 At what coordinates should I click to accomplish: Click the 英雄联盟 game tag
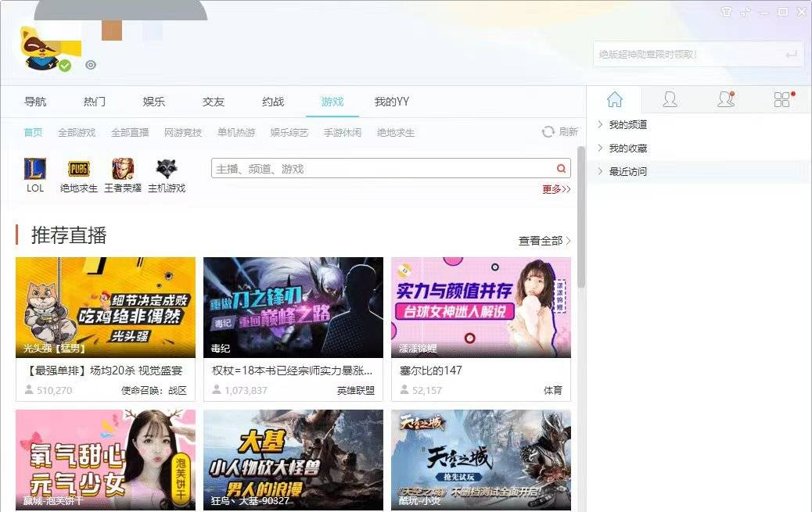click(356, 390)
